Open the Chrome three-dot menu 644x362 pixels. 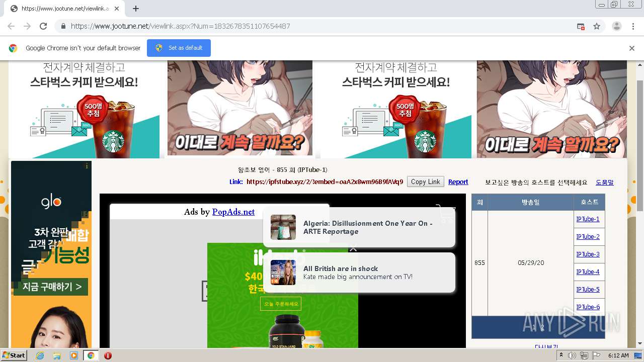coord(633,26)
